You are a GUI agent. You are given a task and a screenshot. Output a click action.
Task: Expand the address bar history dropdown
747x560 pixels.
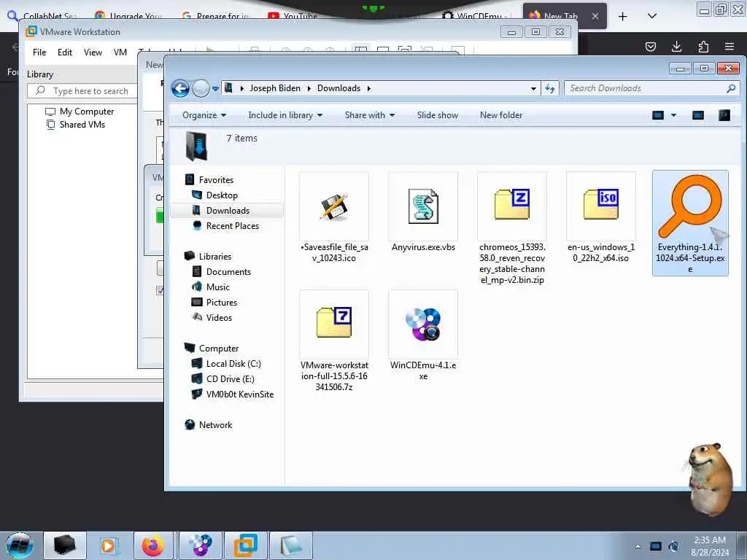coord(533,88)
